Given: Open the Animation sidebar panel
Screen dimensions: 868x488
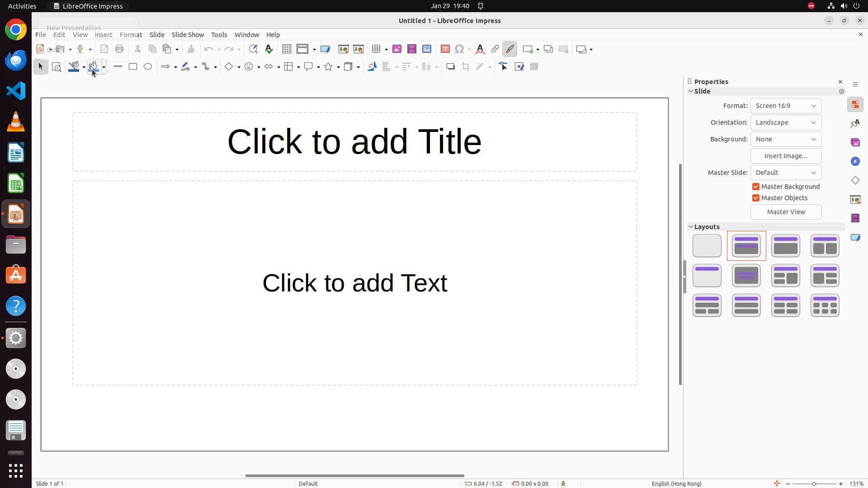Looking at the screenshot, I should pyautogui.click(x=855, y=219).
